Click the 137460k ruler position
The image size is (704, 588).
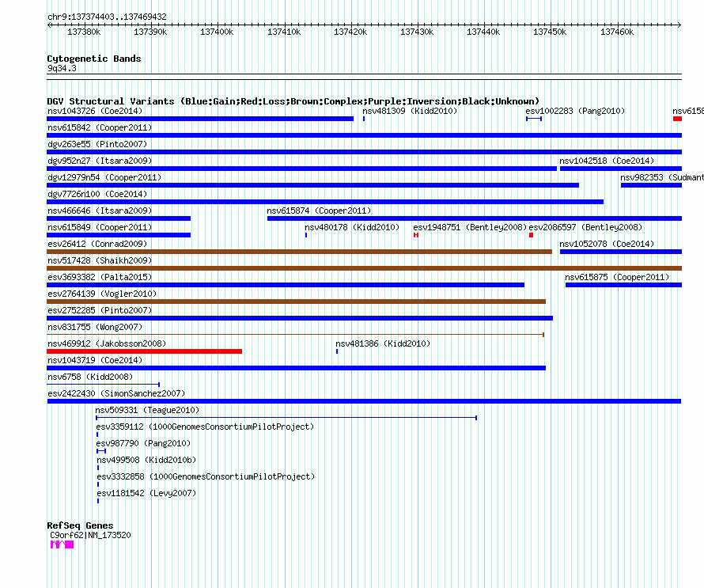(617, 32)
